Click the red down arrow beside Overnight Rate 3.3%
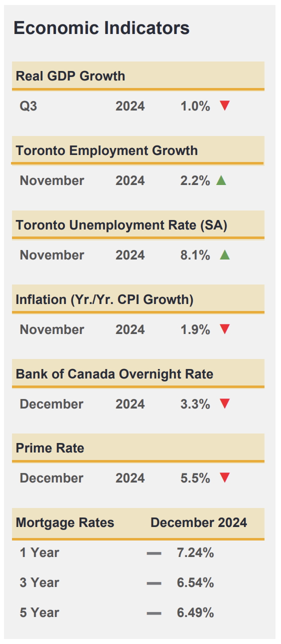This screenshot has height=644, width=281. click(x=224, y=403)
